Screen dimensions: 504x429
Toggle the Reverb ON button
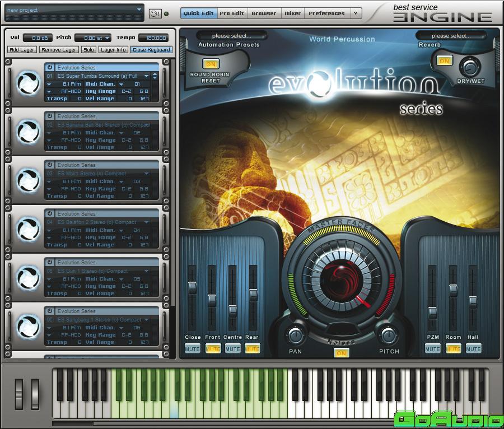(x=444, y=60)
